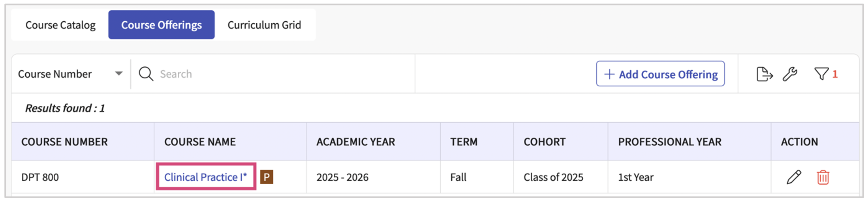Open the Curriculum Grid tab
This screenshot has height=202, width=868.
point(264,25)
